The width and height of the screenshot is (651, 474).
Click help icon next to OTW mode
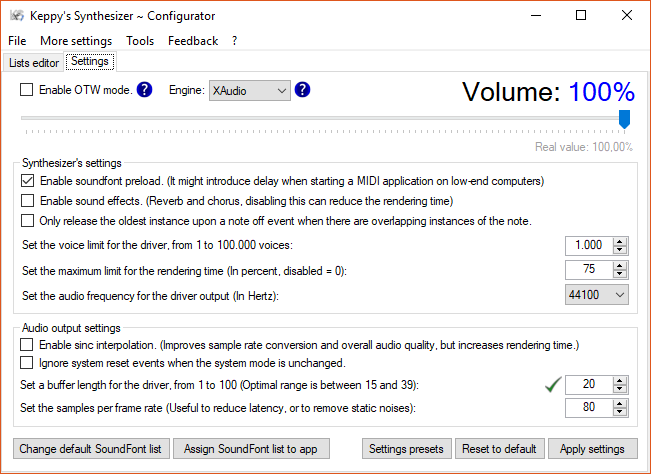click(144, 90)
